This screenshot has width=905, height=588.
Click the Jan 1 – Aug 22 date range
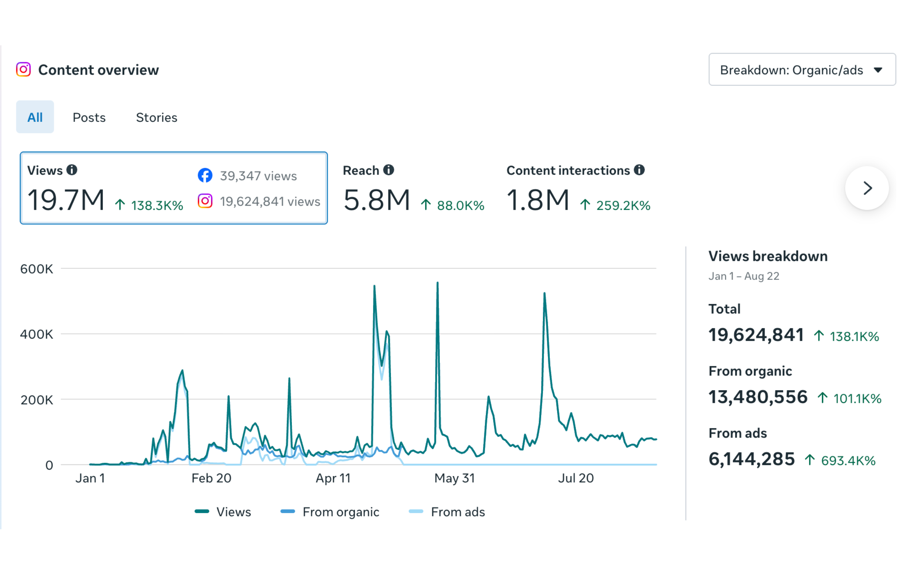(x=744, y=276)
